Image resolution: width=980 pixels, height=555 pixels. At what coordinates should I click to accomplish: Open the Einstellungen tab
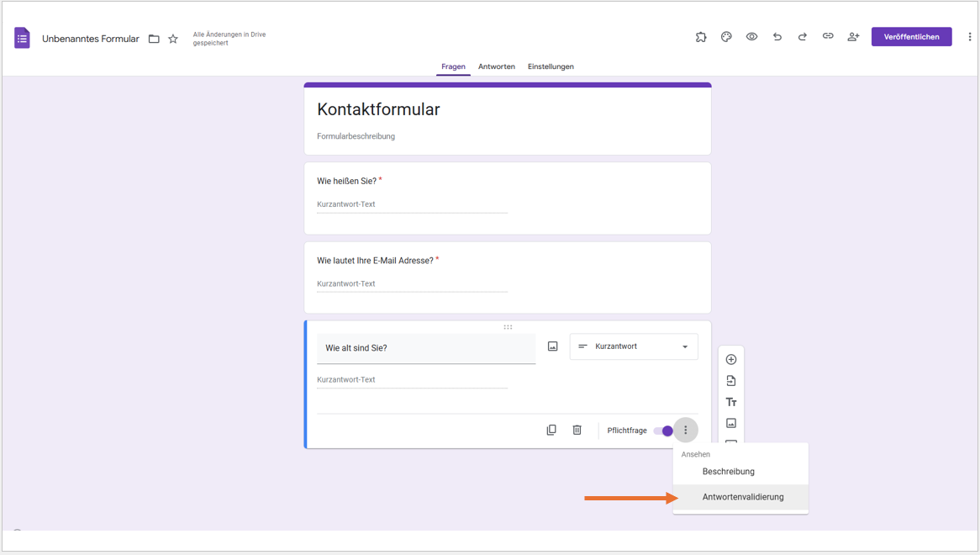tap(551, 66)
